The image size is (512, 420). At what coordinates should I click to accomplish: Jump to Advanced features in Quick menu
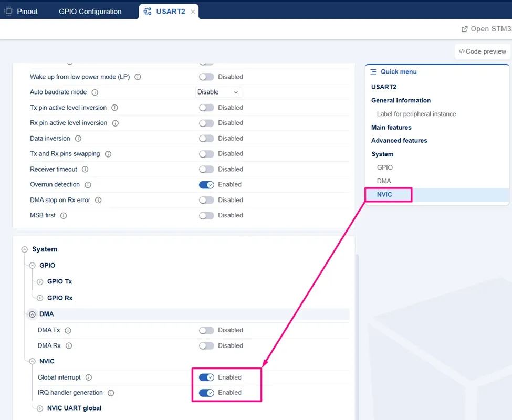[x=399, y=141]
